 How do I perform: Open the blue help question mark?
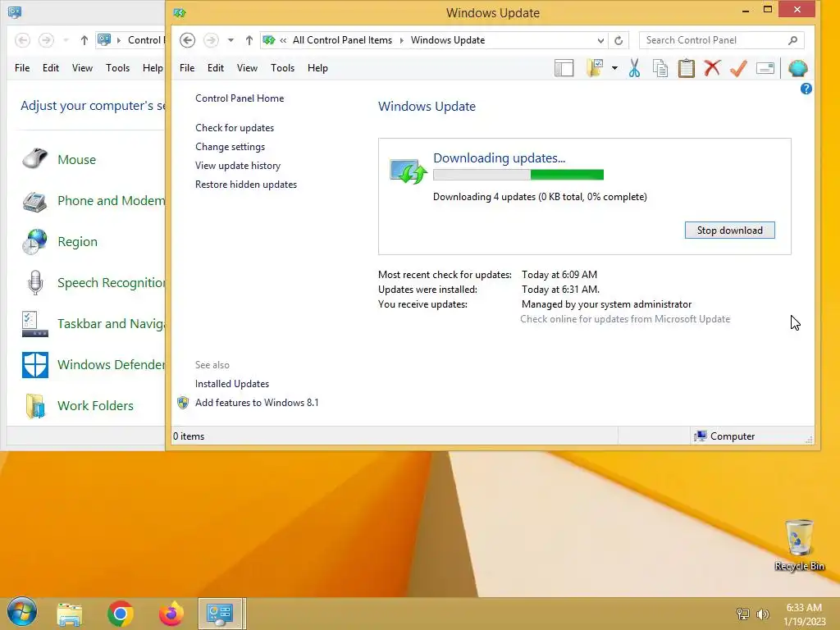[x=806, y=89]
